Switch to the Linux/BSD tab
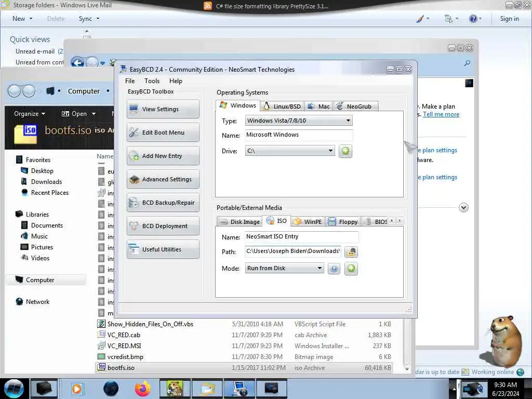Image resolution: width=532 pixels, height=399 pixels. pos(282,106)
